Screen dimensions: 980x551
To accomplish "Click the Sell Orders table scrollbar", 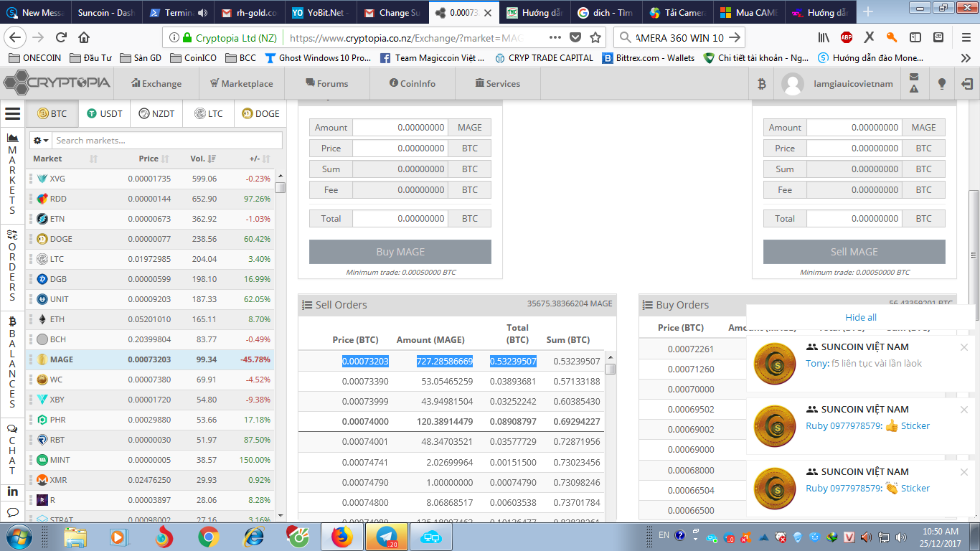I will (x=611, y=368).
